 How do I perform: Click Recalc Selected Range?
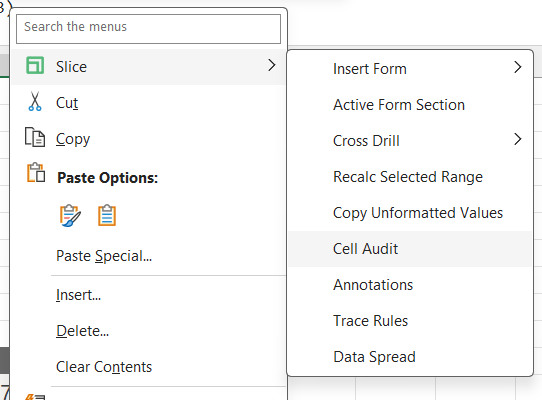410,177
